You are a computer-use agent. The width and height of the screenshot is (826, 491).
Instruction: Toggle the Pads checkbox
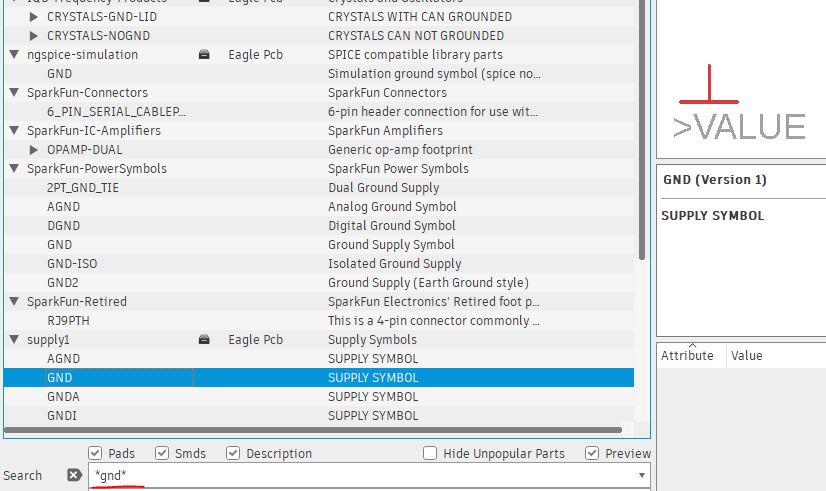pyautogui.click(x=95, y=453)
